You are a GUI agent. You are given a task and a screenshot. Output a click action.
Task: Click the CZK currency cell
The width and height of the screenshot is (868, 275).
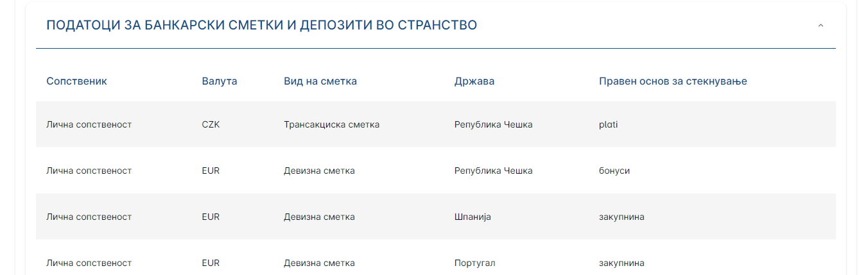211,124
